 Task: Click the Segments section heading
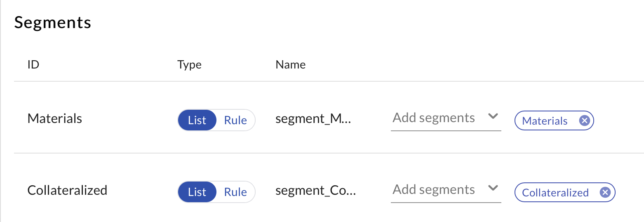tap(52, 23)
